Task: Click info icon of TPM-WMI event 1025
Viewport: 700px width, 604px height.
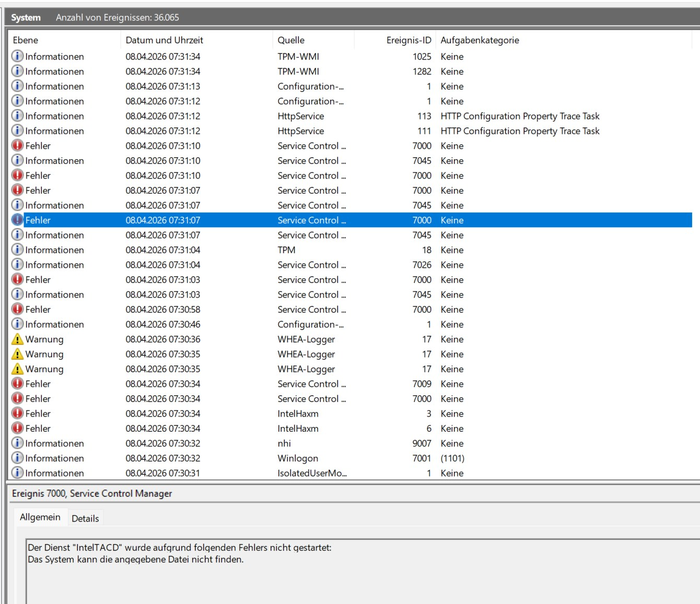Action: point(17,56)
